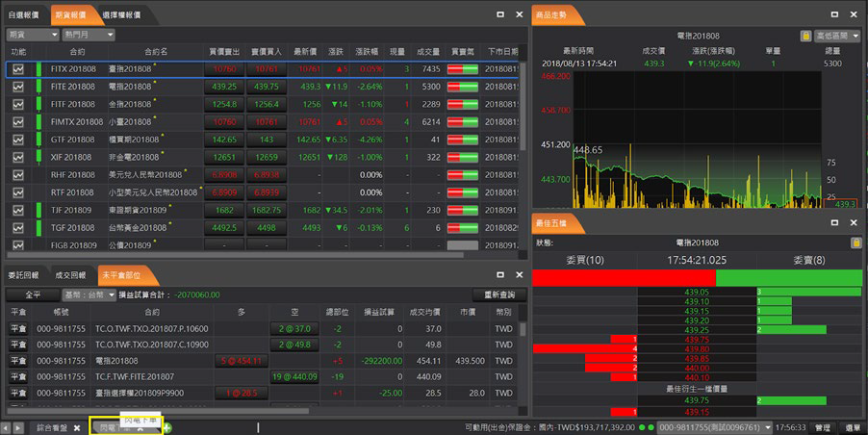Click 平倉 for the 電指201808 position
The image size is (868, 435).
(x=18, y=360)
